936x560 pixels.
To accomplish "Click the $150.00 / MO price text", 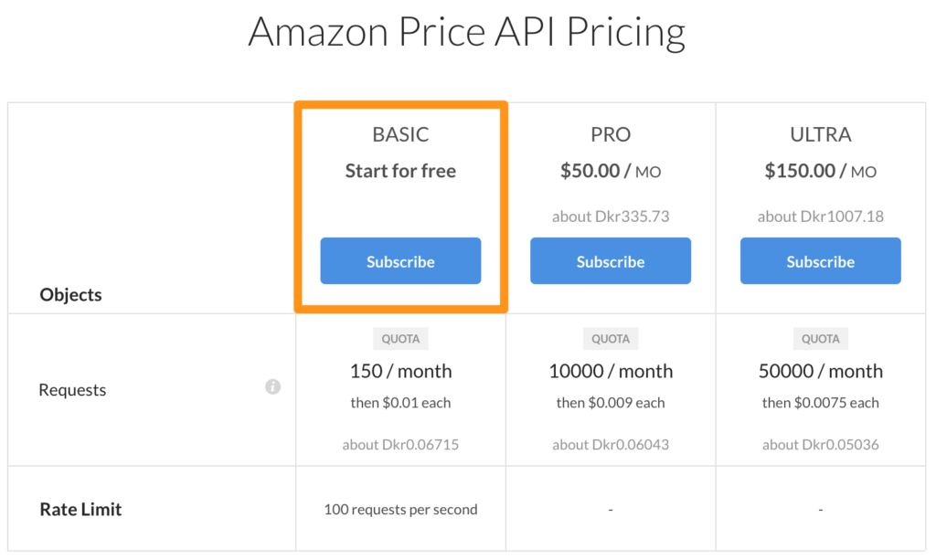I will tap(820, 172).
